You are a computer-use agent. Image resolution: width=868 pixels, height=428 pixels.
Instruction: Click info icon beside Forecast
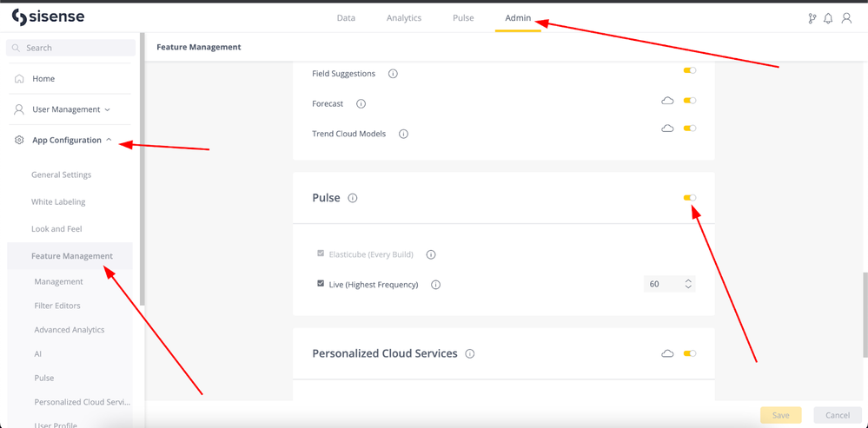point(361,104)
